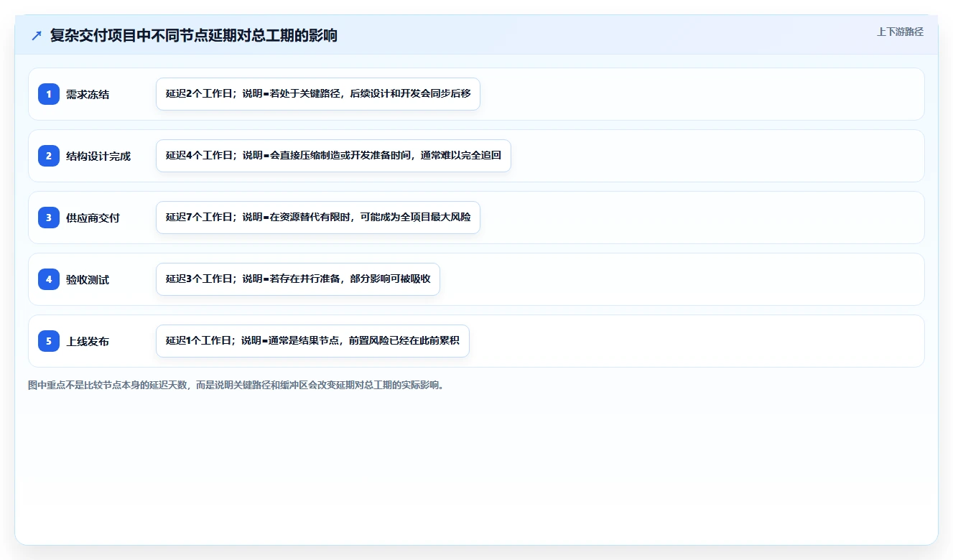Open the 延迟1个工作日 description box
The width and height of the screenshot is (953, 560).
[312, 341]
